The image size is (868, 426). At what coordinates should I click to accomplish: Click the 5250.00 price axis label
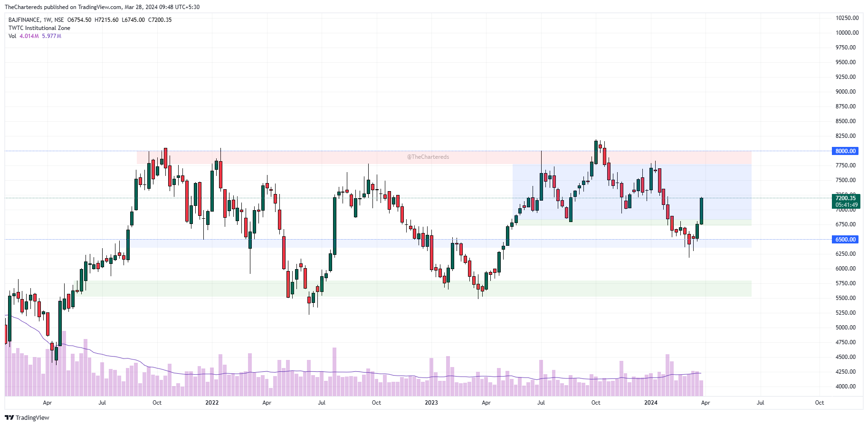[846, 313]
